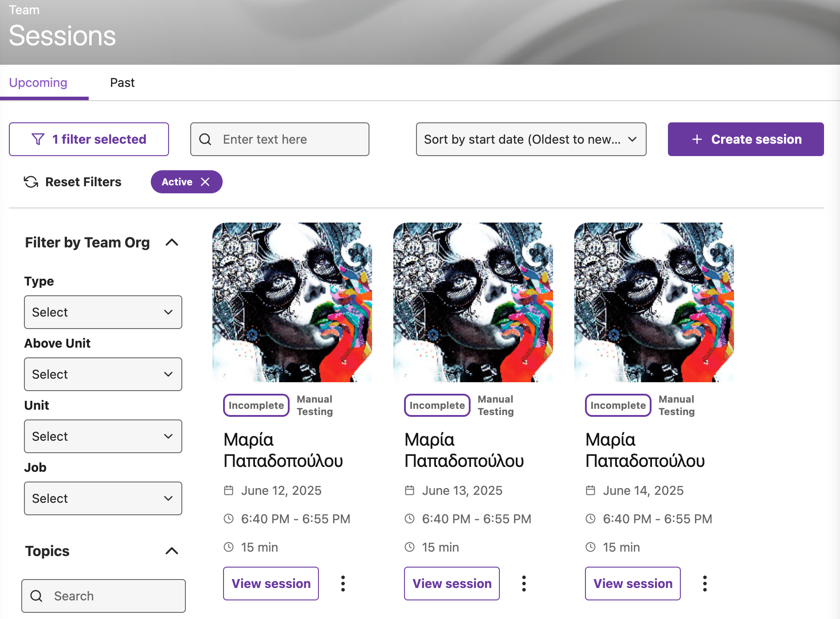Remove the Active filter chip via X

pos(205,182)
